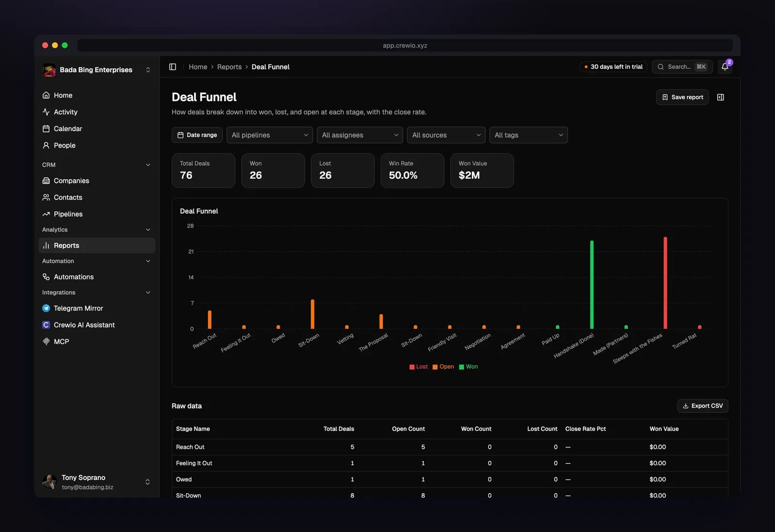Image resolution: width=775 pixels, height=532 pixels.
Task: Click Save report button
Action: coord(682,97)
